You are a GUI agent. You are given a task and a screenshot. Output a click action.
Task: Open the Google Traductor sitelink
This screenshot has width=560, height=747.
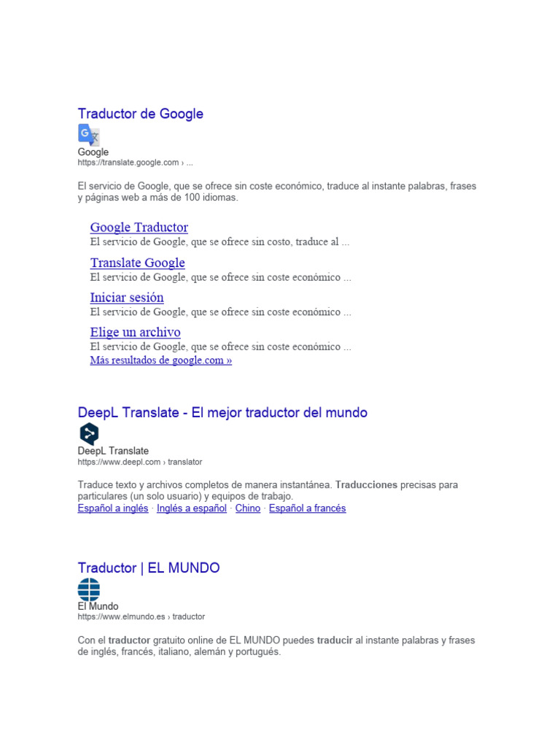tap(139, 228)
